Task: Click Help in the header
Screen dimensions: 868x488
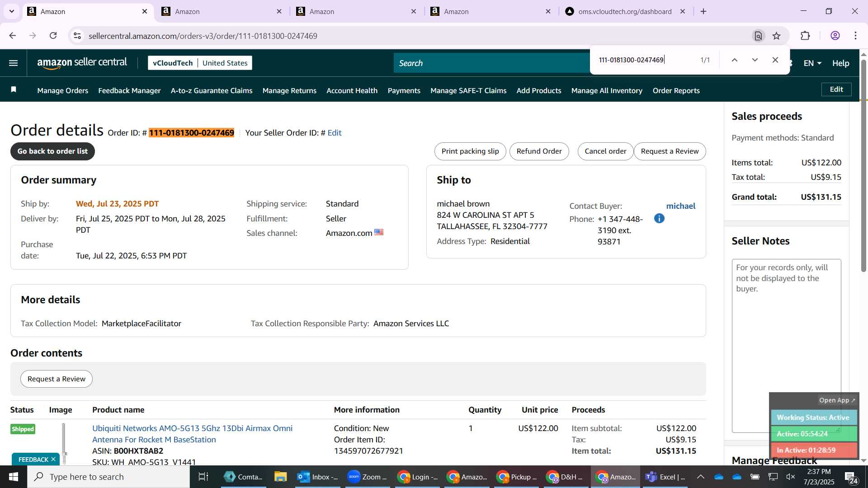Action: pyautogui.click(x=840, y=63)
